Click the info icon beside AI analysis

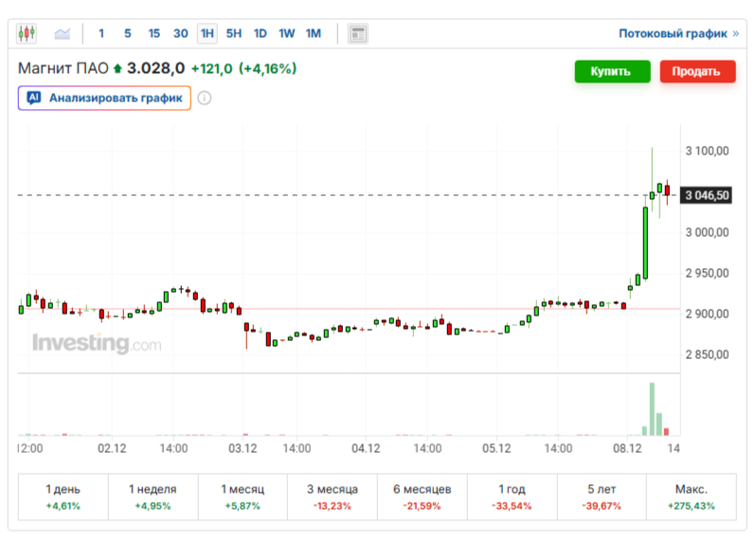tap(205, 99)
